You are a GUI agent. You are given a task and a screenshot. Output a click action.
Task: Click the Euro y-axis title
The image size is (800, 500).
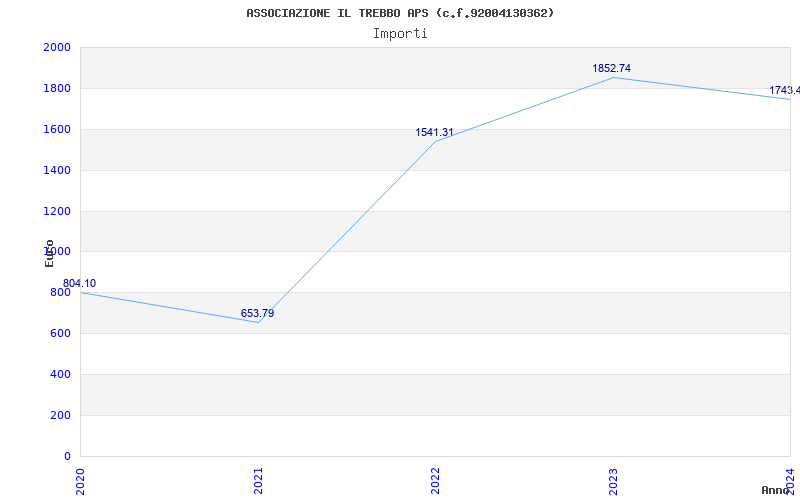point(49,253)
